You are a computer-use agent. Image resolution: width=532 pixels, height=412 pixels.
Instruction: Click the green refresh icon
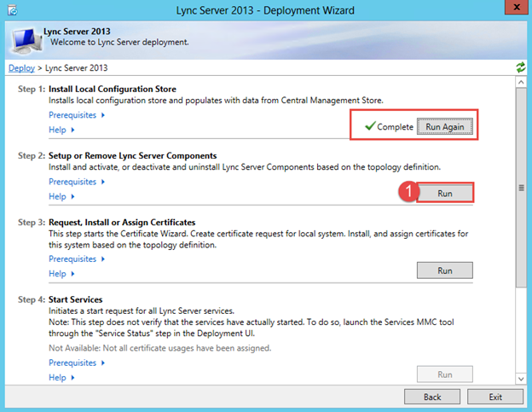coord(520,67)
